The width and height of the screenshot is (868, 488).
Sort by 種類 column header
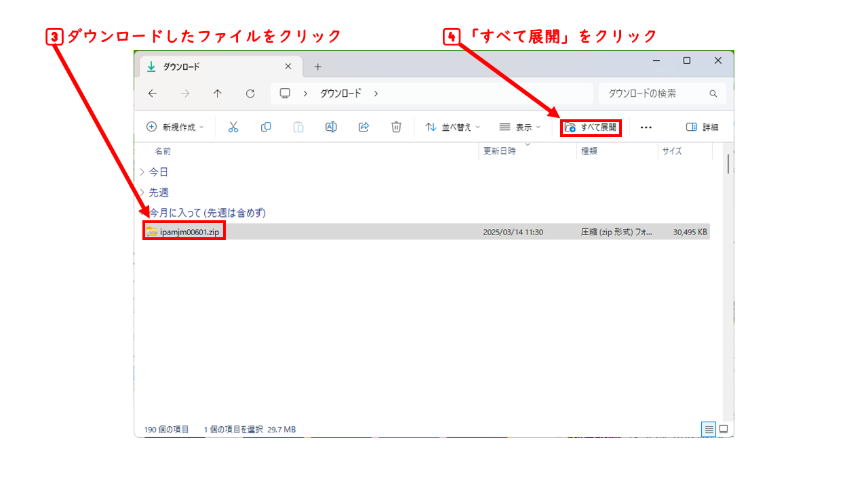click(x=589, y=151)
